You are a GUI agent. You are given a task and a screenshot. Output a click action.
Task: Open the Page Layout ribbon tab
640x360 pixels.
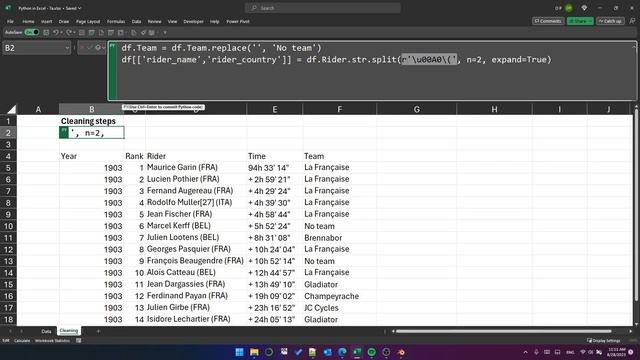88,21
